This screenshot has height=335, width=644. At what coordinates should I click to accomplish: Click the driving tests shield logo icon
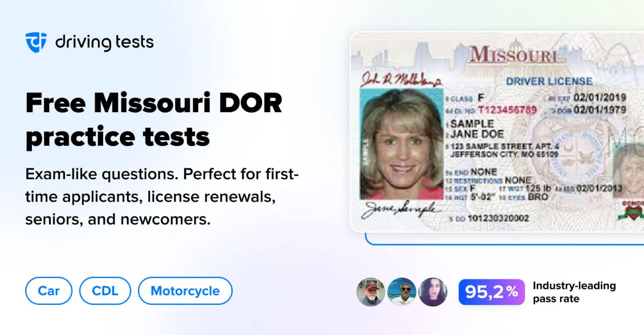click(36, 43)
